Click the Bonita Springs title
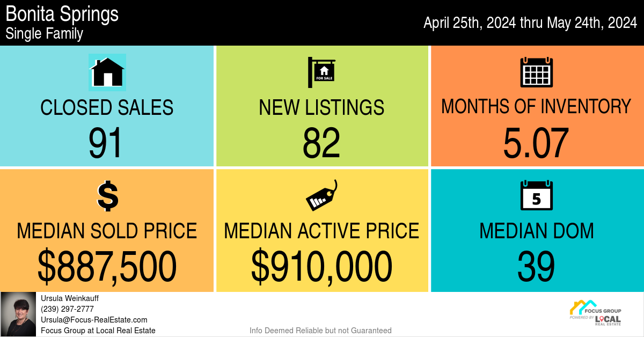644x337 pixels. click(x=62, y=14)
